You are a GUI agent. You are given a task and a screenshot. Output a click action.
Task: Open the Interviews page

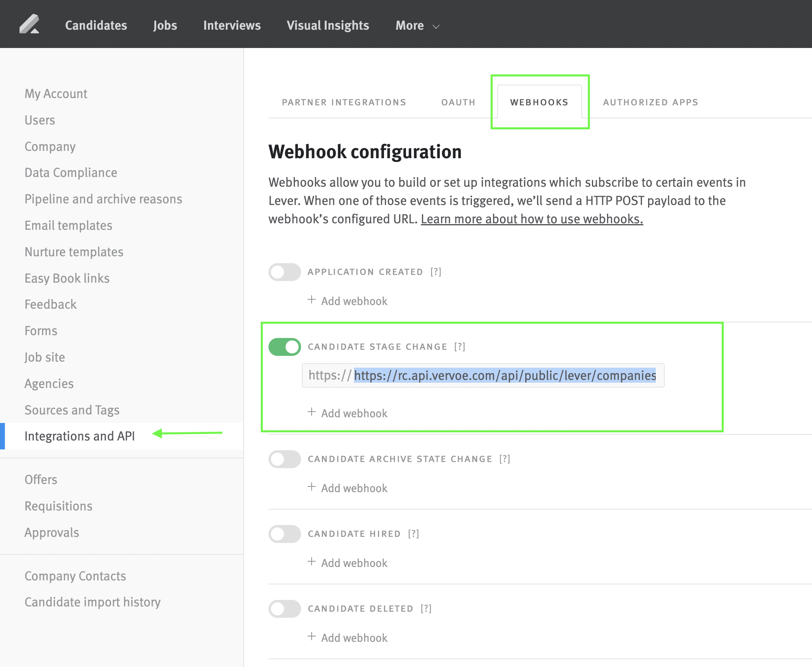click(232, 25)
